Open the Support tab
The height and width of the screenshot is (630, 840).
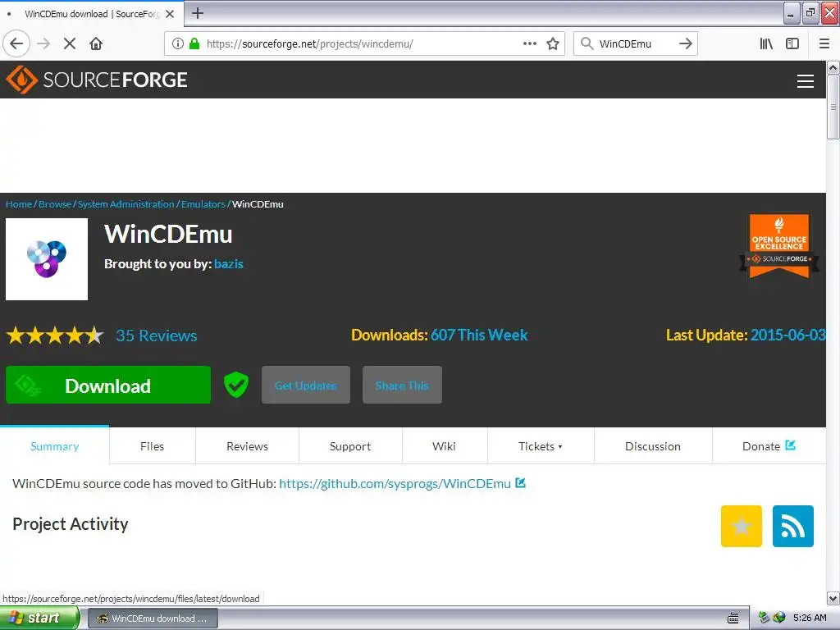pos(349,445)
